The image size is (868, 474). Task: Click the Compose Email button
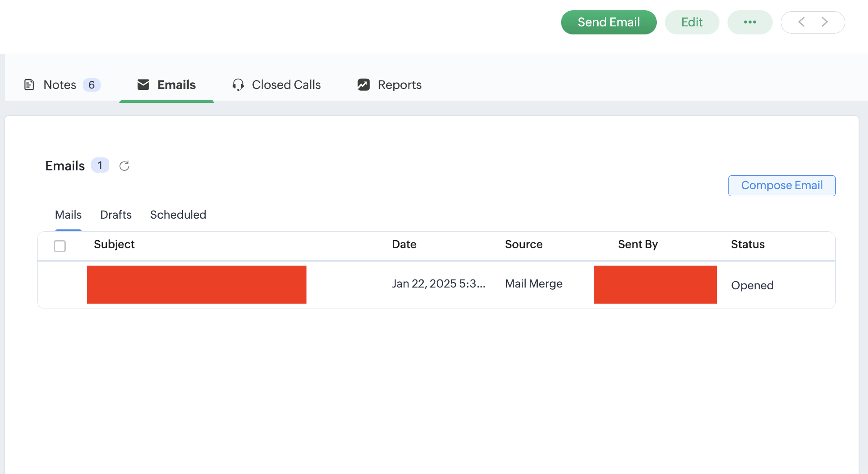(782, 186)
